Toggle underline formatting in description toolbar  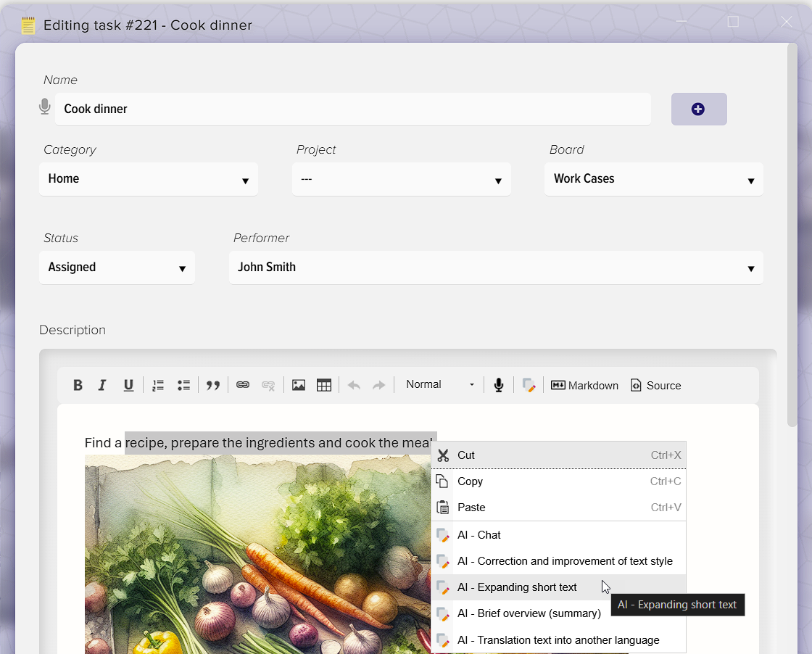(128, 385)
